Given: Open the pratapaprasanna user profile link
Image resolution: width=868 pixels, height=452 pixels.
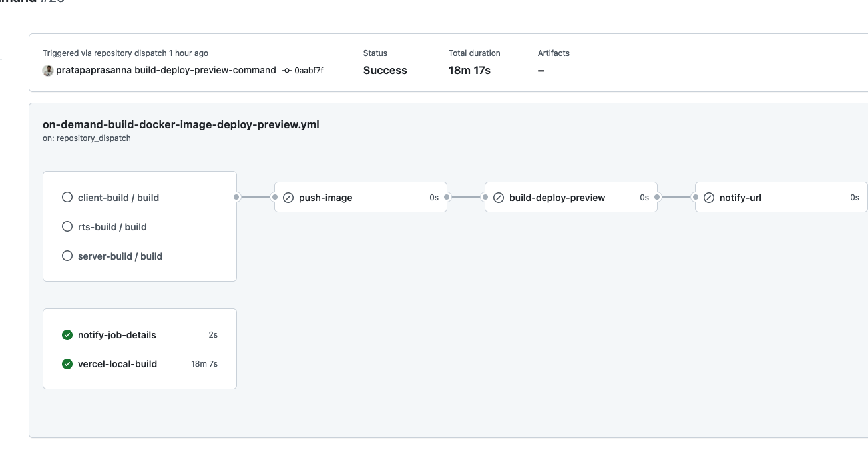Looking at the screenshot, I should 94,70.
